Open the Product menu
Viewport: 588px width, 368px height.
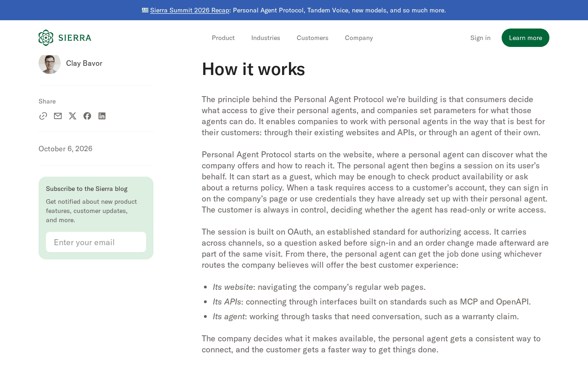[x=223, y=38]
